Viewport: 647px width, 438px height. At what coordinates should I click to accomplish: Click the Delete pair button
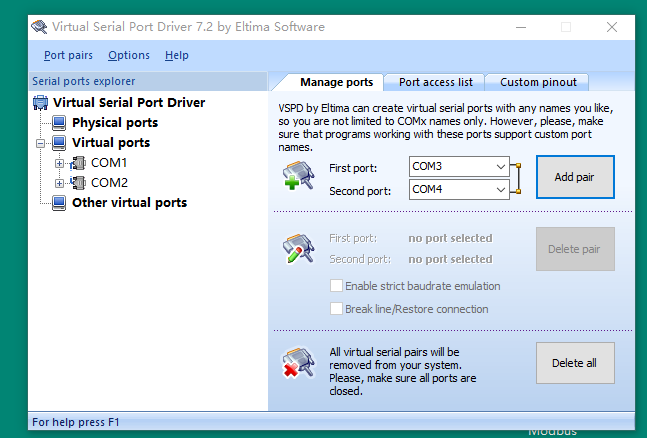[x=575, y=249]
